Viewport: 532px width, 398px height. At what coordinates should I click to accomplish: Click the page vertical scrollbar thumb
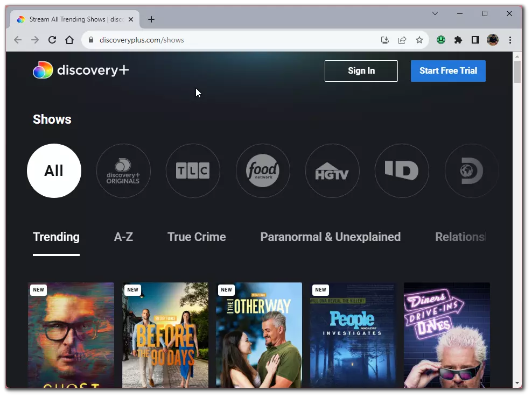click(517, 71)
